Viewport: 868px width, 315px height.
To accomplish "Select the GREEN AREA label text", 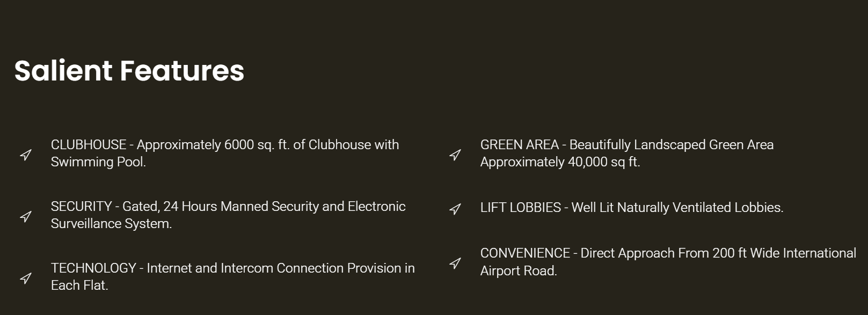I will click(x=520, y=145).
